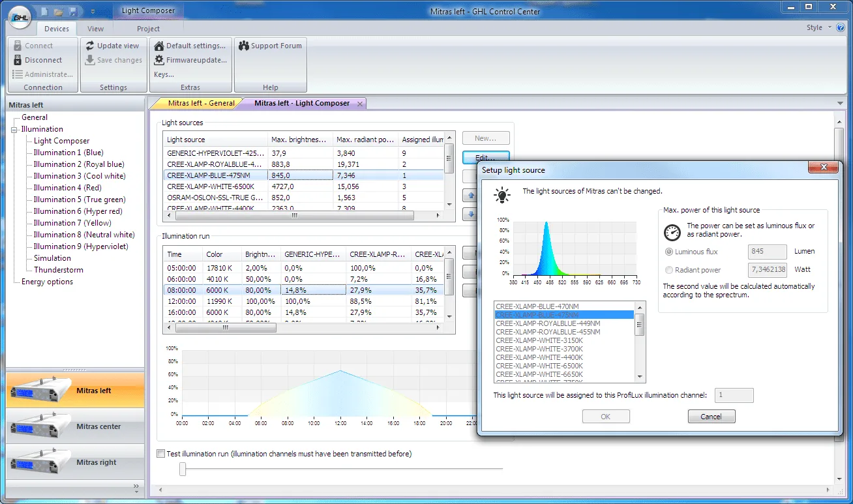Image resolution: width=853 pixels, height=504 pixels.
Task: Open Firmwareupdate gear icon
Action: [x=159, y=60]
